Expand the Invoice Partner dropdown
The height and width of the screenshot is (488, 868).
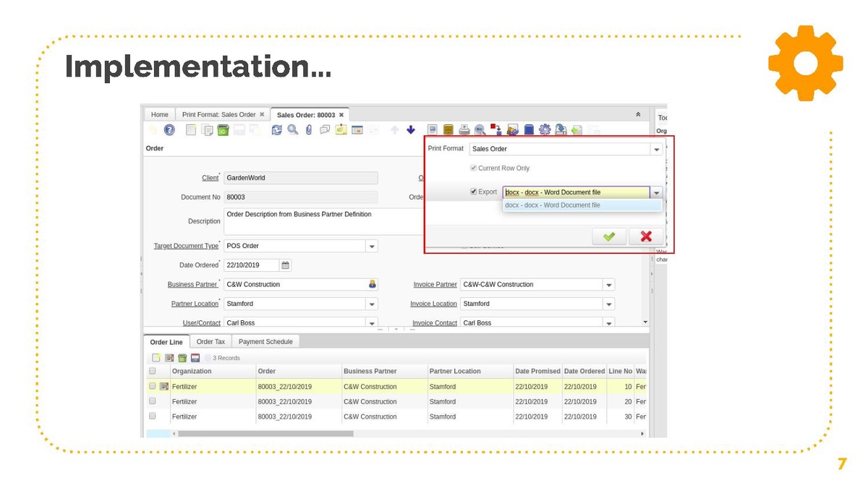pos(608,285)
